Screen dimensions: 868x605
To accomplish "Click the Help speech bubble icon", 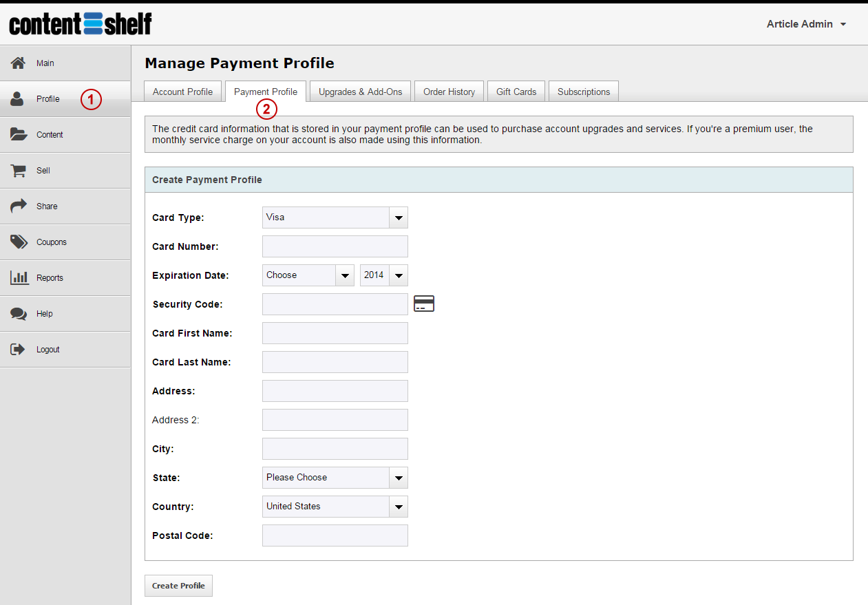I will pyautogui.click(x=19, y=314).
